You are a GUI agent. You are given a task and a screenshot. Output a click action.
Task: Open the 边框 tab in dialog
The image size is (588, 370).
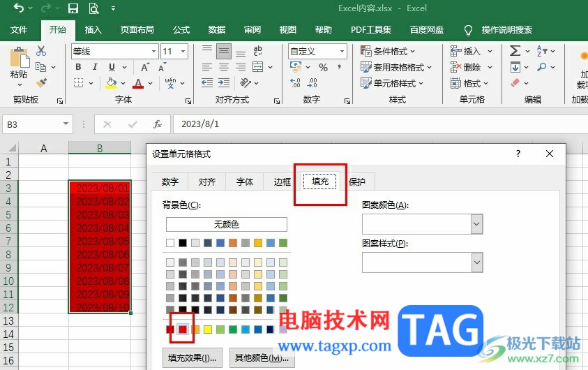click(282, 182)
